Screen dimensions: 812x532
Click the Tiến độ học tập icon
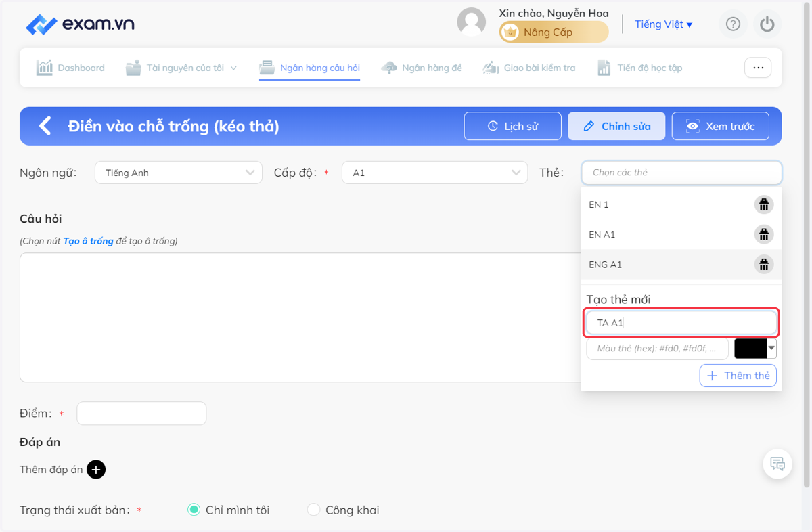coord(604,68)
